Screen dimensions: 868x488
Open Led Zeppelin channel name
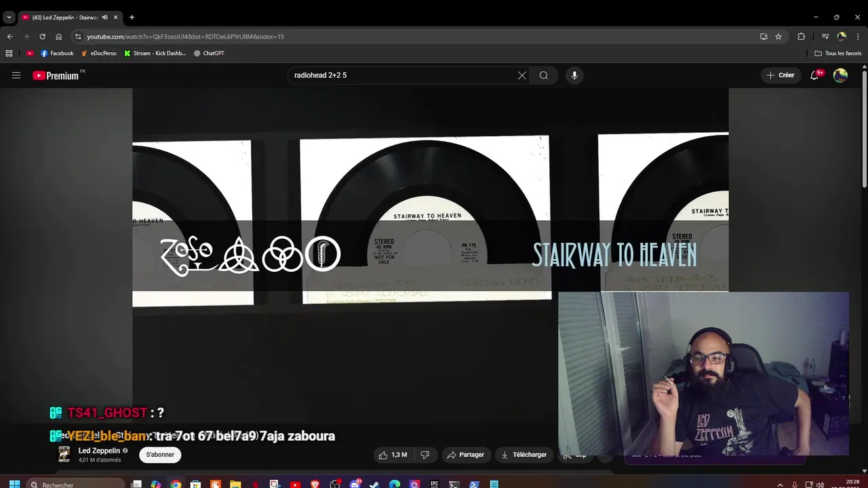(x=99, y=450)
